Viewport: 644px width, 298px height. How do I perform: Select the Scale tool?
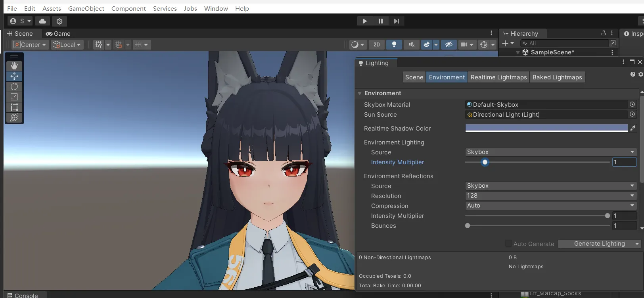click(x=14, y=97)
